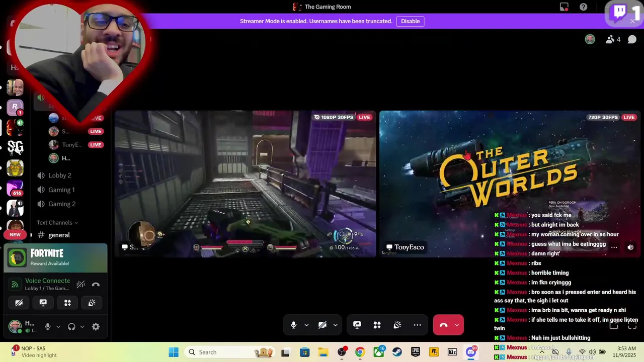Open microphone options arrow in call bar
This screenshot has width=644, height=362.
306,325
